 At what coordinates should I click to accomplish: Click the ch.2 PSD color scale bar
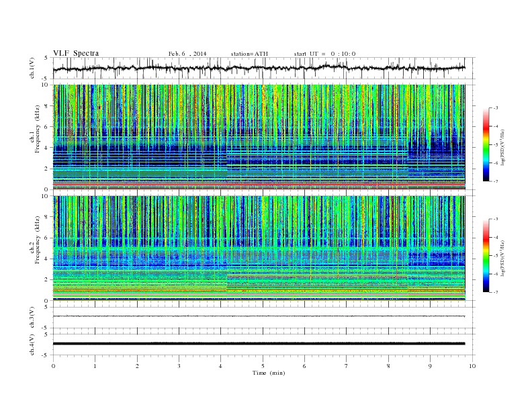tap(486, 255)
